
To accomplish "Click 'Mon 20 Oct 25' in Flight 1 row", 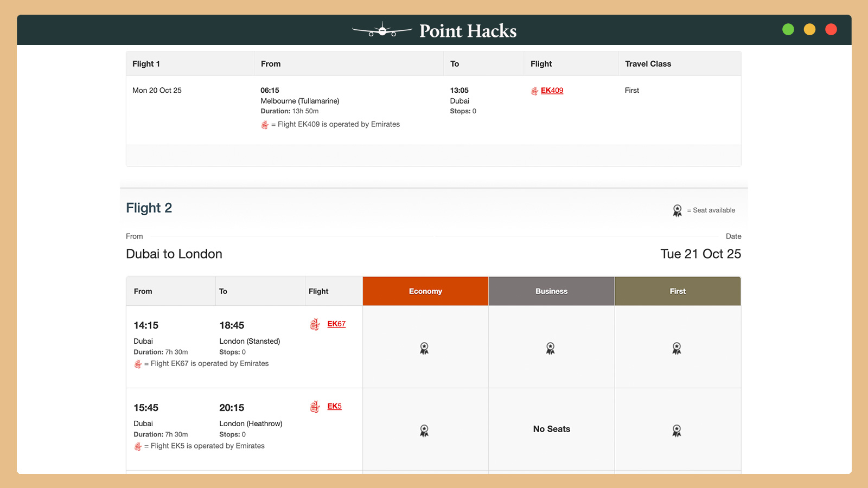I will 157,91.
